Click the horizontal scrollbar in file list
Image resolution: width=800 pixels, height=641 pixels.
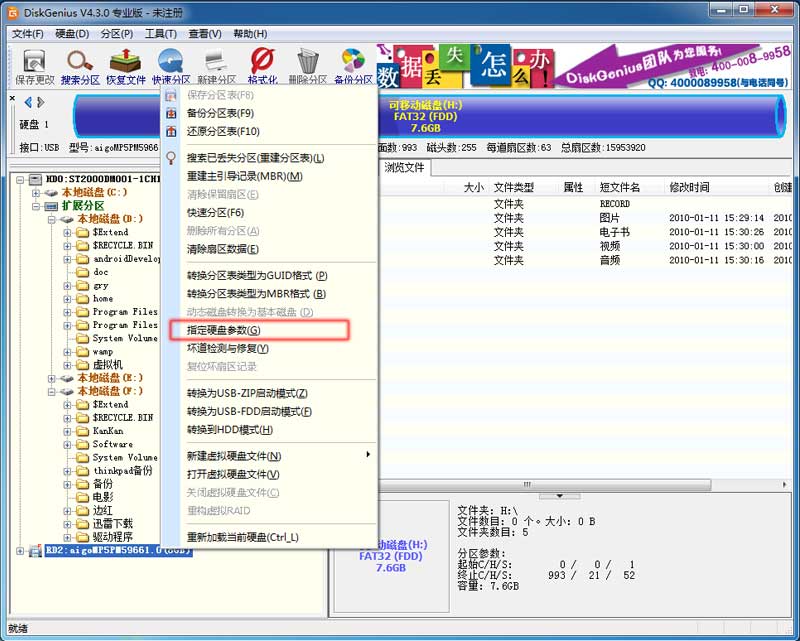[x=544, y=484]
